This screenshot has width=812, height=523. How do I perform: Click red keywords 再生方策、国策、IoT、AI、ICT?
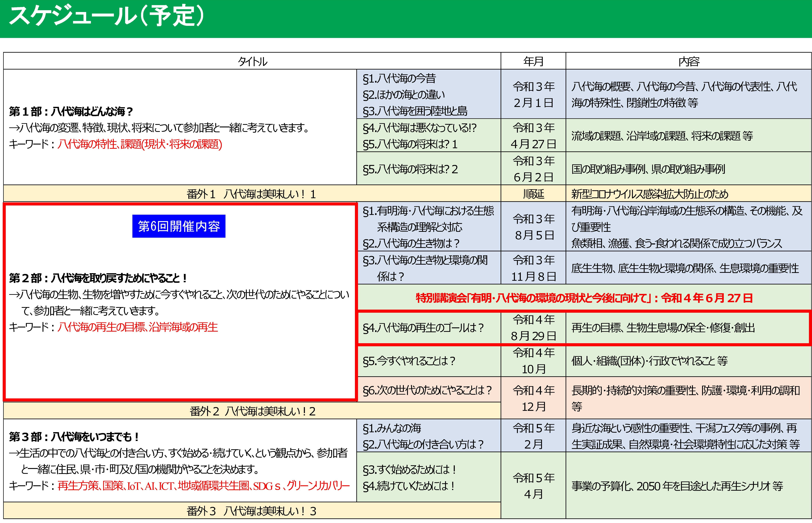pyautogui.click(x=204, y=486)
